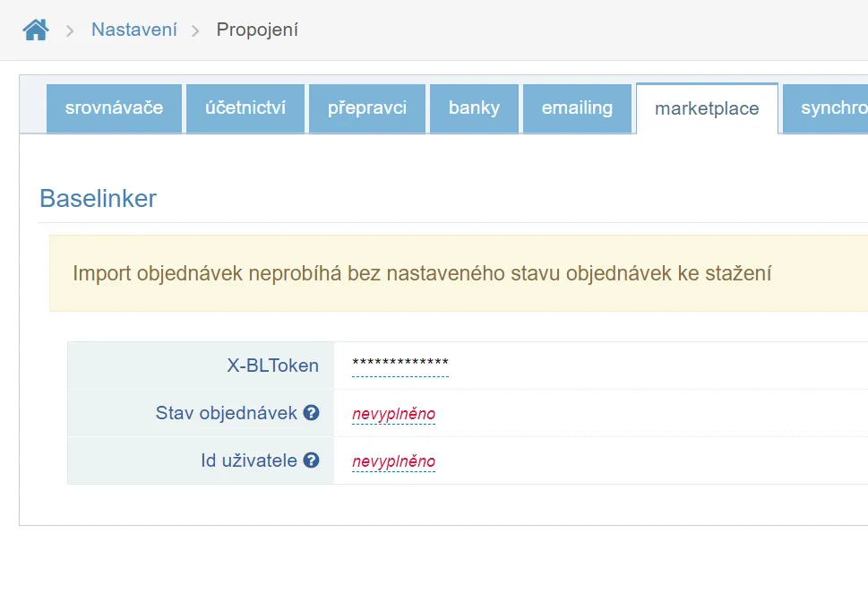The image size is (868, 611).
Task: Edit nevyplněno value for Id uživatele
Action: coord(393,461)
